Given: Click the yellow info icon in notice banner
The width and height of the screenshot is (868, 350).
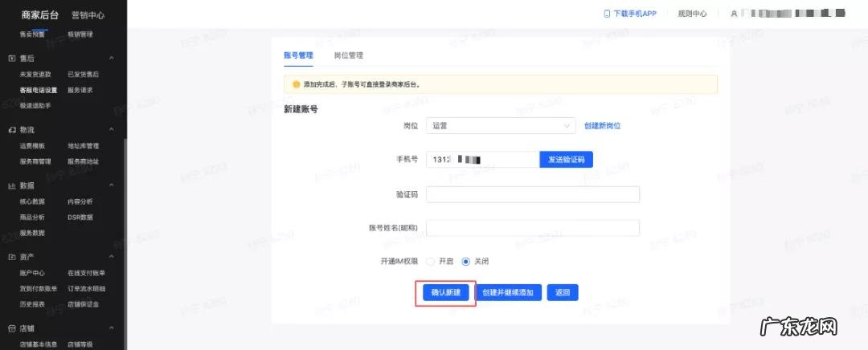Looking at the screenshot, I should [296, 84].
